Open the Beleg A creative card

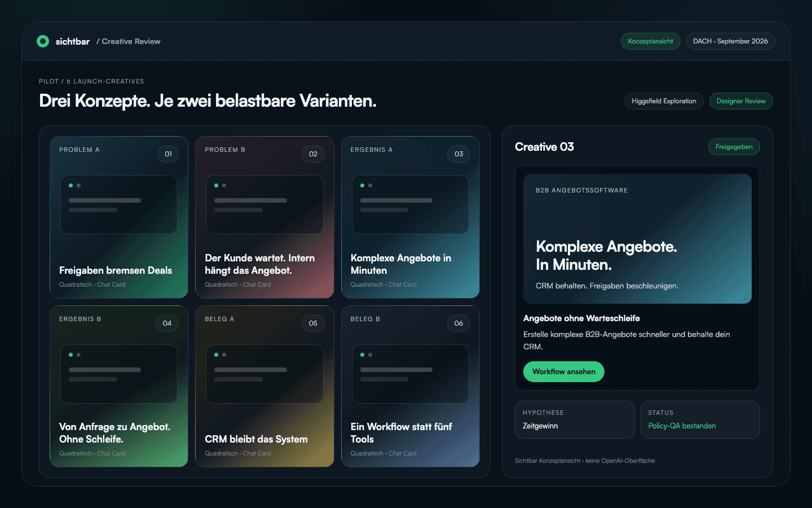264,387
